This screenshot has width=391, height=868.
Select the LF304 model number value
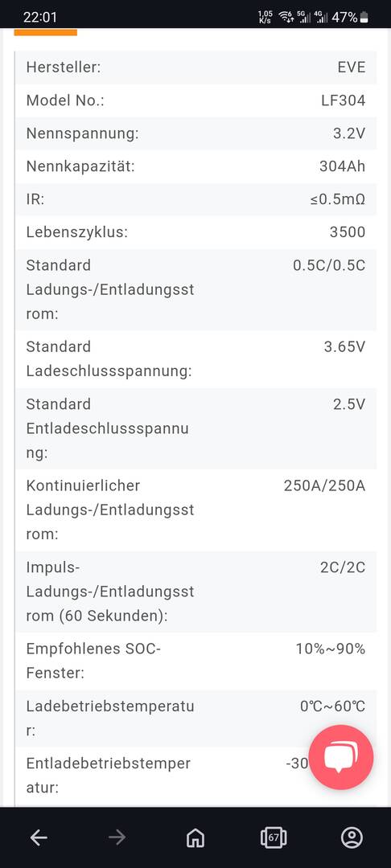point(344,100)
